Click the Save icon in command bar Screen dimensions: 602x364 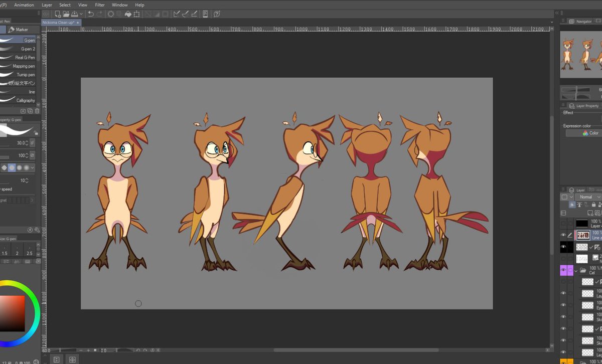74,14
